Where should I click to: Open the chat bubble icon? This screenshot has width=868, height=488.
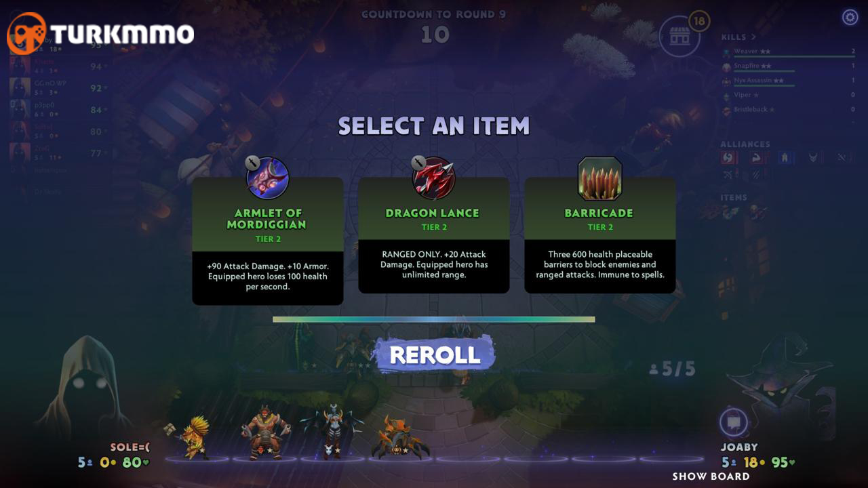click(733, 423)
